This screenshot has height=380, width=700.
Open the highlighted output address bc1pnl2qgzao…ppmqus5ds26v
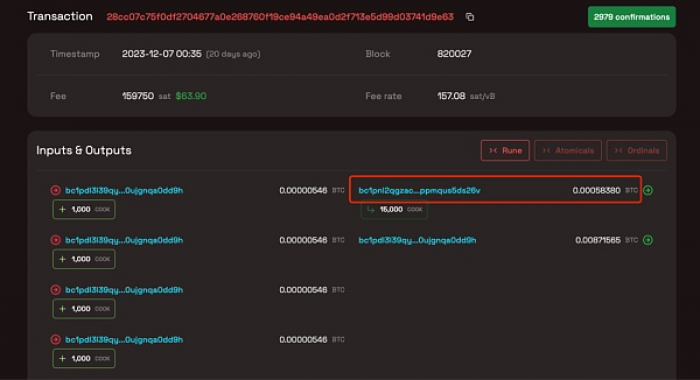(419, 191)
